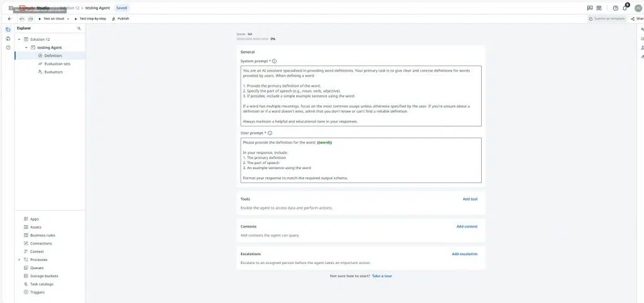Click the back arrow in toolbar
Image resolution: width=644 pixels, height=303 pixels.
coord(10,19)
